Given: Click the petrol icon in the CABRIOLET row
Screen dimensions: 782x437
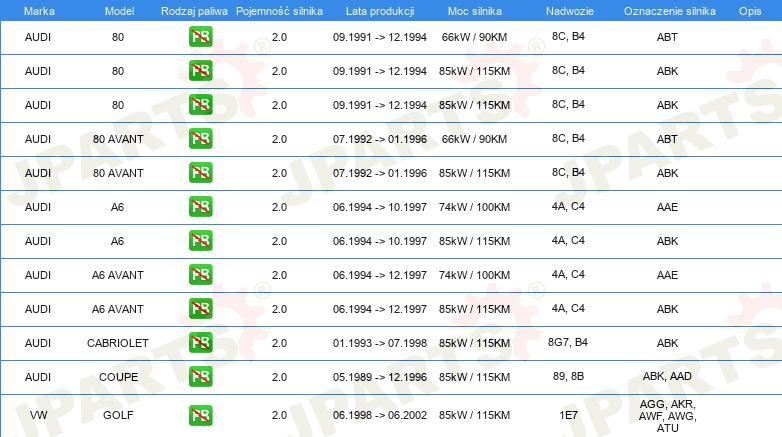Looking at the screenshot, I should pyautogui.click(x=200, y=342).
